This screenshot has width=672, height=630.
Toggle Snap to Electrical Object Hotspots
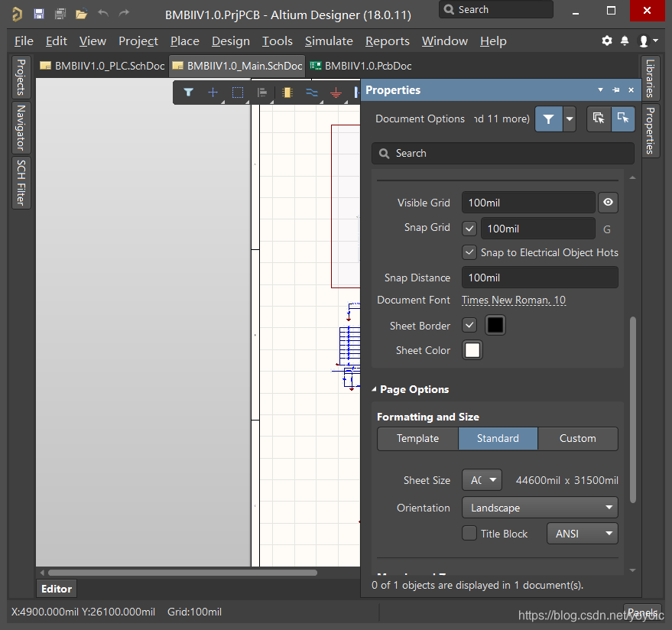pos(469,252)
